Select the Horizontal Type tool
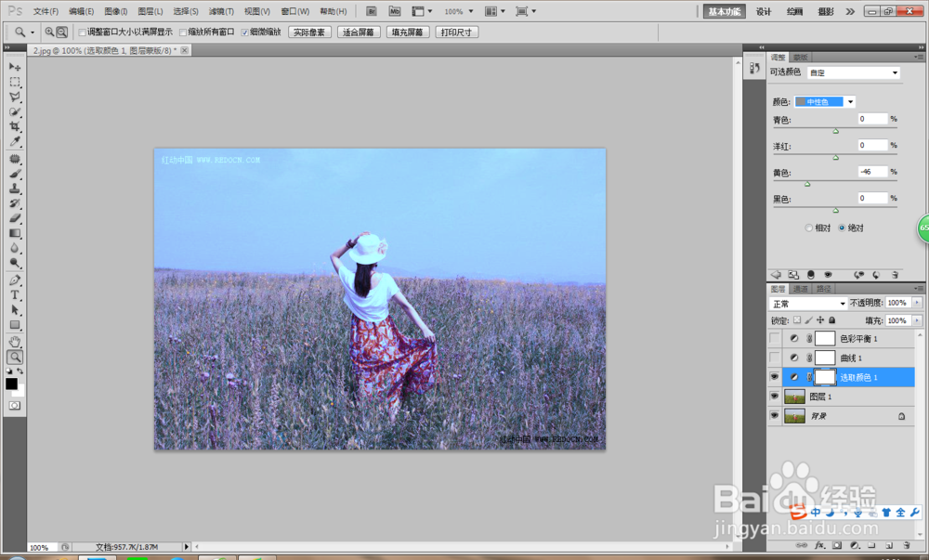Screen dimensions: 929x560 15,294
